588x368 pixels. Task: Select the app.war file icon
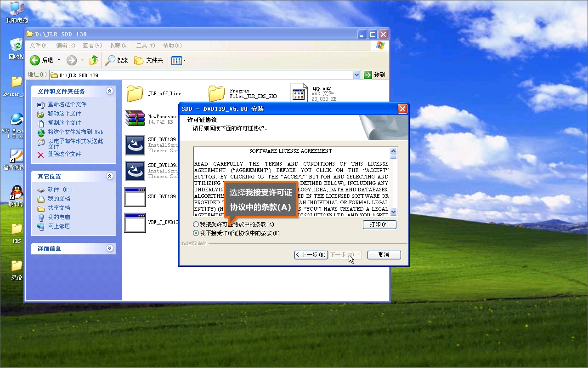click(x=299, y=93)
